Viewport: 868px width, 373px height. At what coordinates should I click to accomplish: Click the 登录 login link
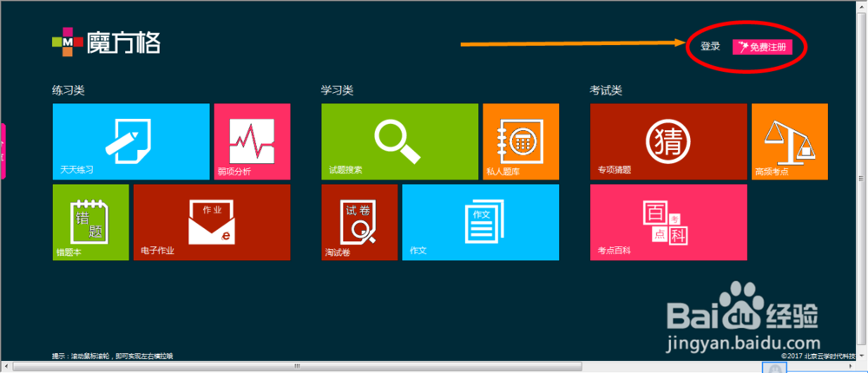[x=710, y=47]
